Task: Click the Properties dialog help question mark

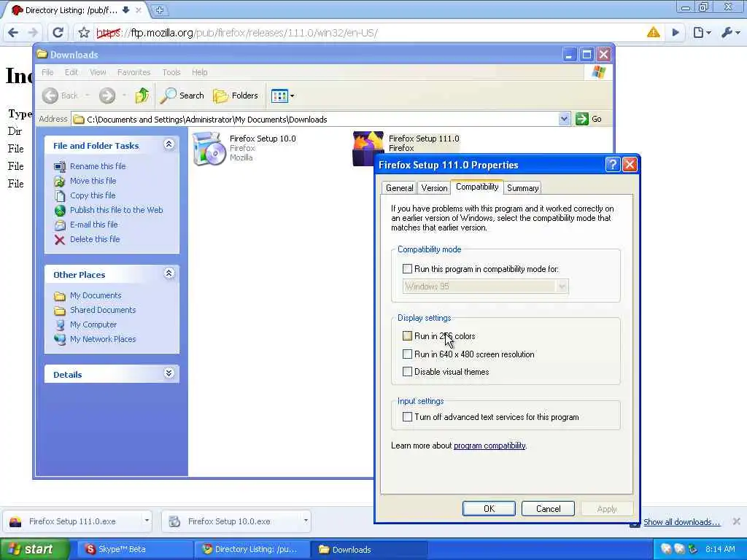Action: (612, 165)
